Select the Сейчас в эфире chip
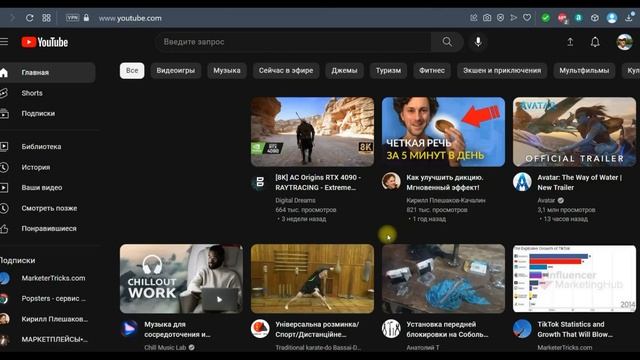 pyautogui.click(x=286, y=71)
